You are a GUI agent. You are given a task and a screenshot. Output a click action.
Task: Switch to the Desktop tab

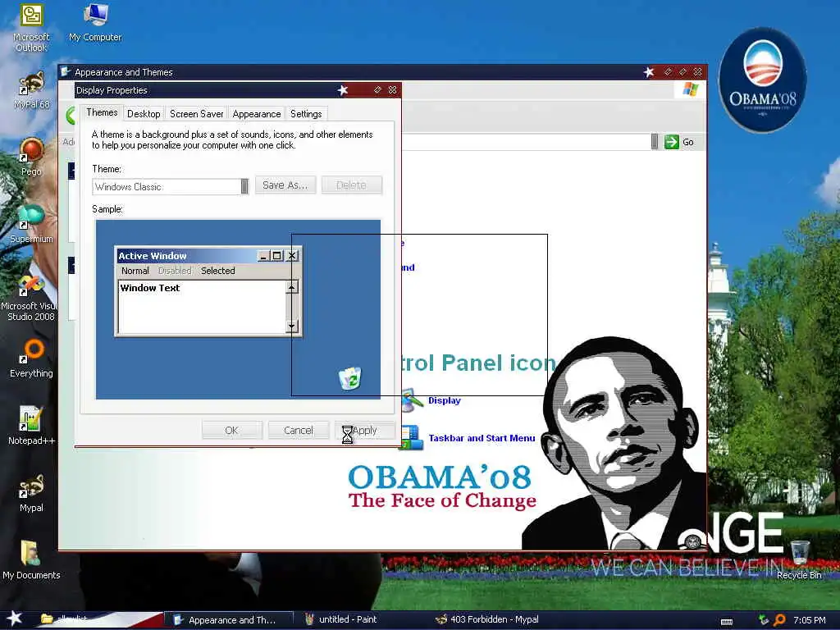[144, 114]
